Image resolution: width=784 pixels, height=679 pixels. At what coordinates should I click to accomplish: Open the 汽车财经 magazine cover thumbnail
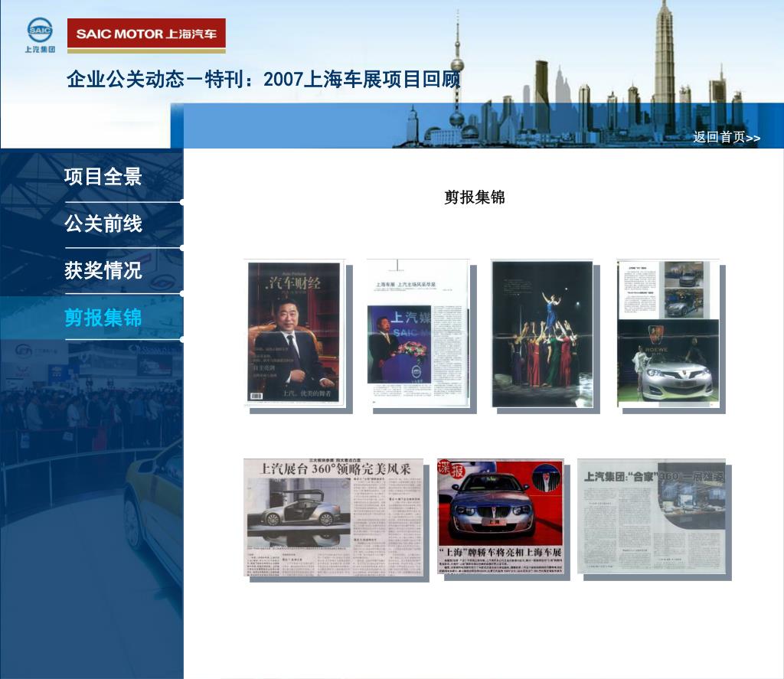[295, 333]
